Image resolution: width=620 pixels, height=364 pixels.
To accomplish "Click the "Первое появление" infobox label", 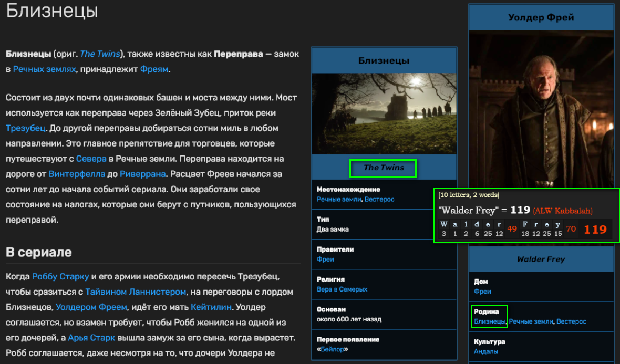I will pos(348,339).
